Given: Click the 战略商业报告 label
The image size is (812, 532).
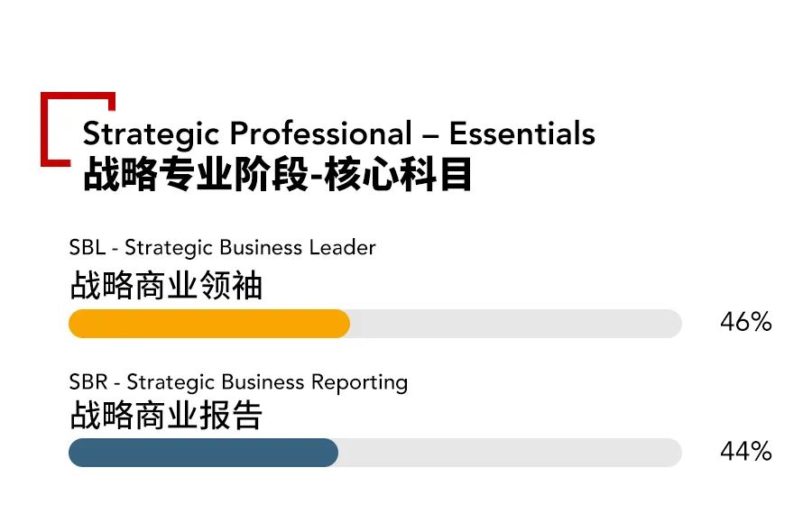Looking at the screenshot, I should (x=166, y=416).
